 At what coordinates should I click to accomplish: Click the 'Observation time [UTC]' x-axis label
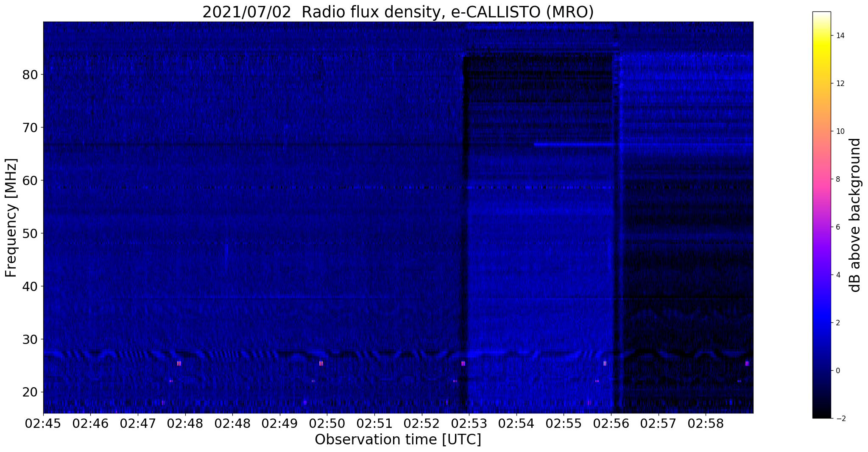click(x=398, y=439)
